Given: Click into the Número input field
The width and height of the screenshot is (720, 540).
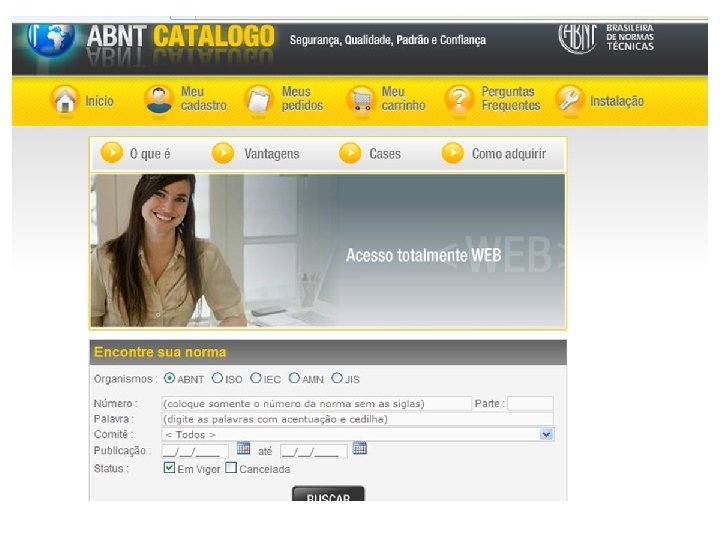Looking at the screenshot, I should pyautogui.click(x=316, y=403).
